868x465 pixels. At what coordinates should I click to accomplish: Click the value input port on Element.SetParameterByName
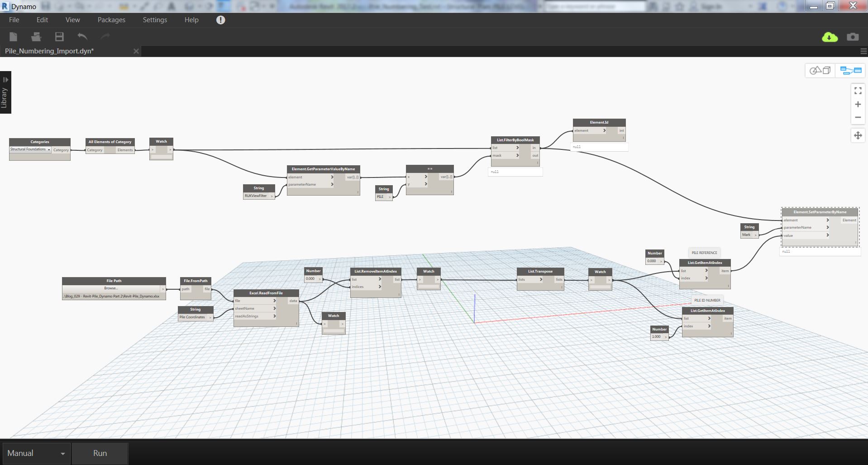(806, 235)
